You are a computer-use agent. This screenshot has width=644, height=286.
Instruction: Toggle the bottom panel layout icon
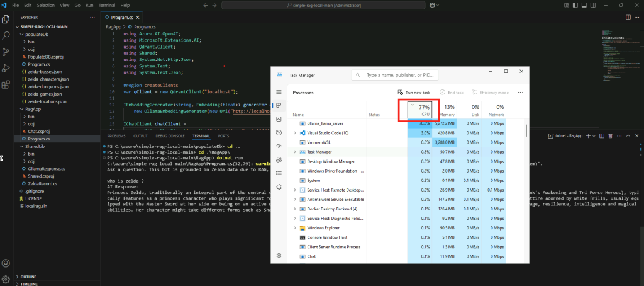tap(583, 5)
